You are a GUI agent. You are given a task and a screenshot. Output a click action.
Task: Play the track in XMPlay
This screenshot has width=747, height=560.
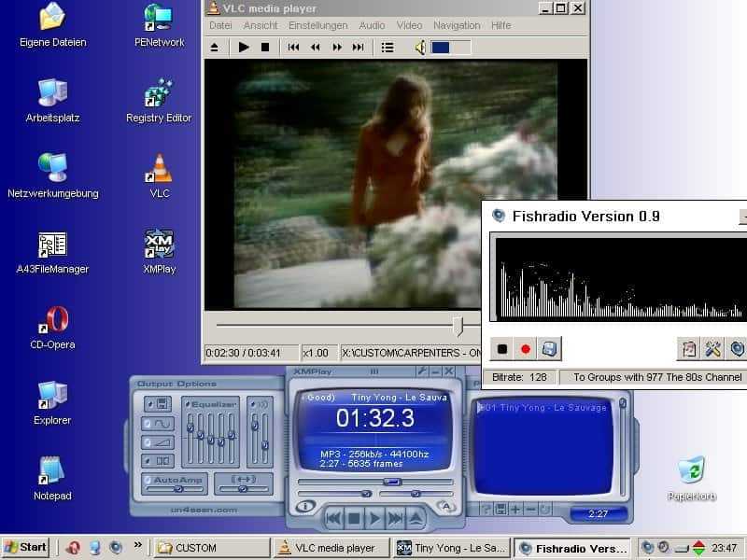point(375,518)
